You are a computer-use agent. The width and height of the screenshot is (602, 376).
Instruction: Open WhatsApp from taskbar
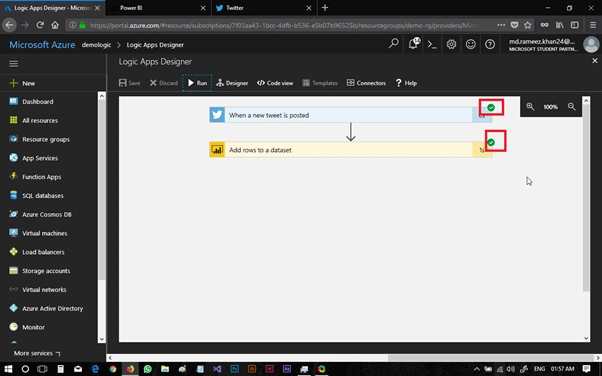pyautogui.click(x=148, y=369)
